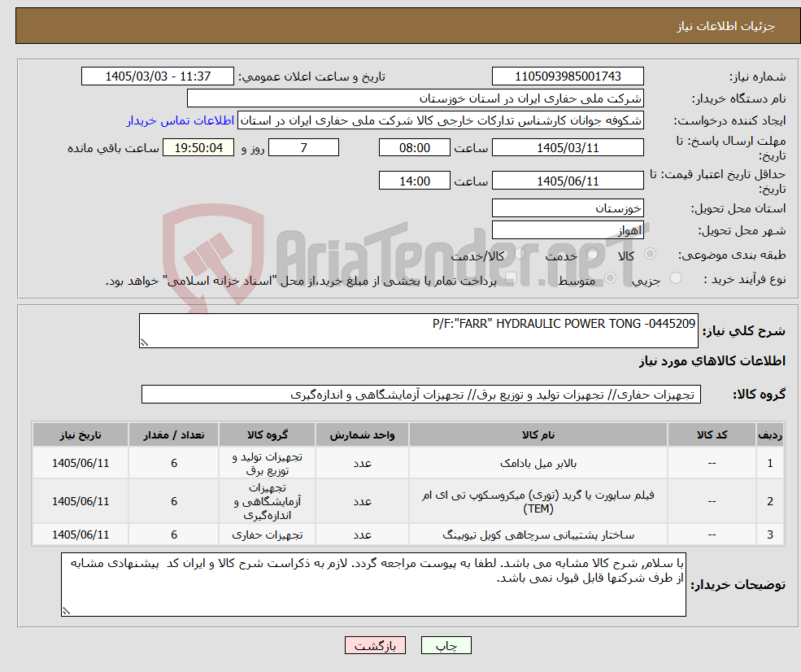
Task: Click the resize handle of description field
Action: 144,343
